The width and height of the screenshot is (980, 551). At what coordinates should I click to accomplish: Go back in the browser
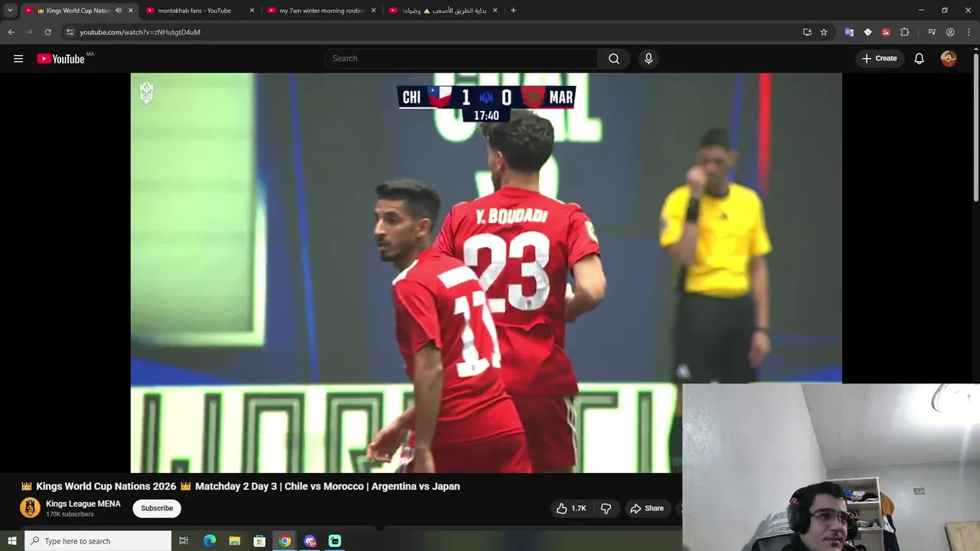tap(11, 32)
